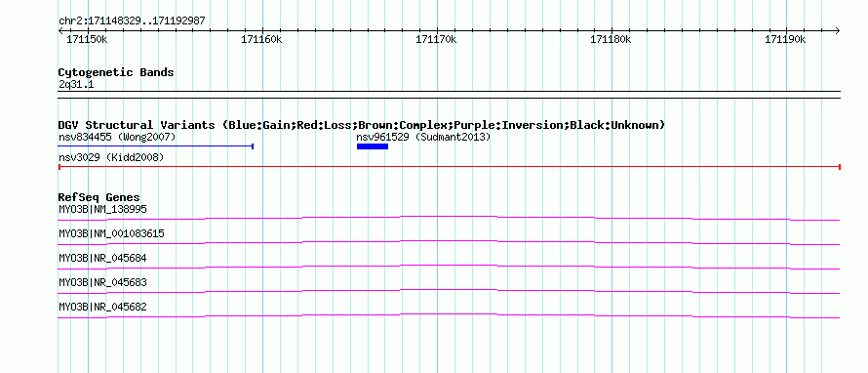Click the 171170k ruler tick label
The image size is (868, 373).
(x=436, y=40)
